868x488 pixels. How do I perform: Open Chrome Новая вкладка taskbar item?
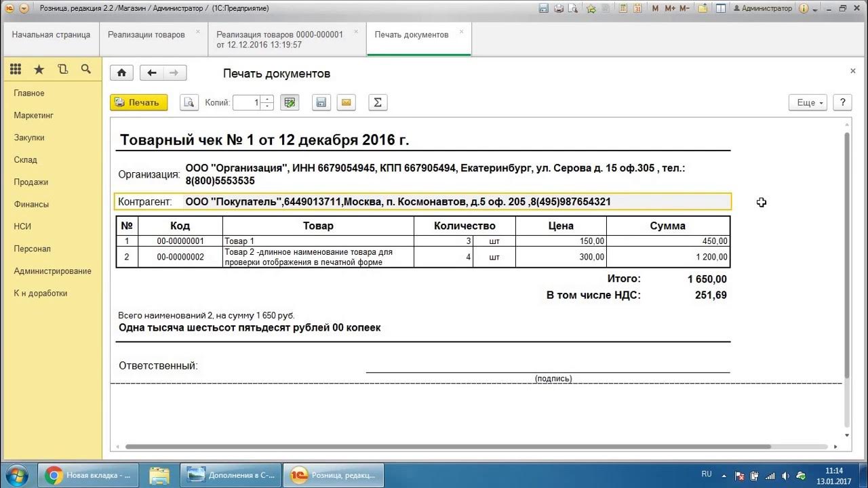87,475
